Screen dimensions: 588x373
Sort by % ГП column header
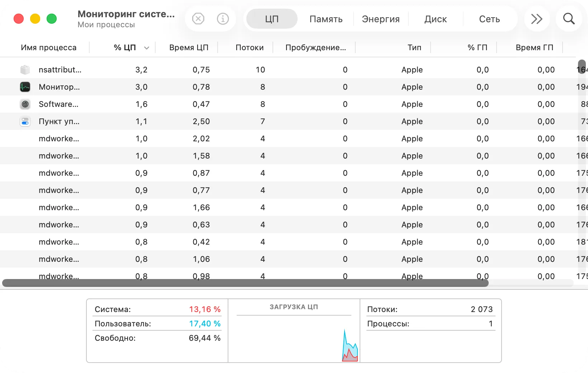pyautogui.click(x=478, y=47)
